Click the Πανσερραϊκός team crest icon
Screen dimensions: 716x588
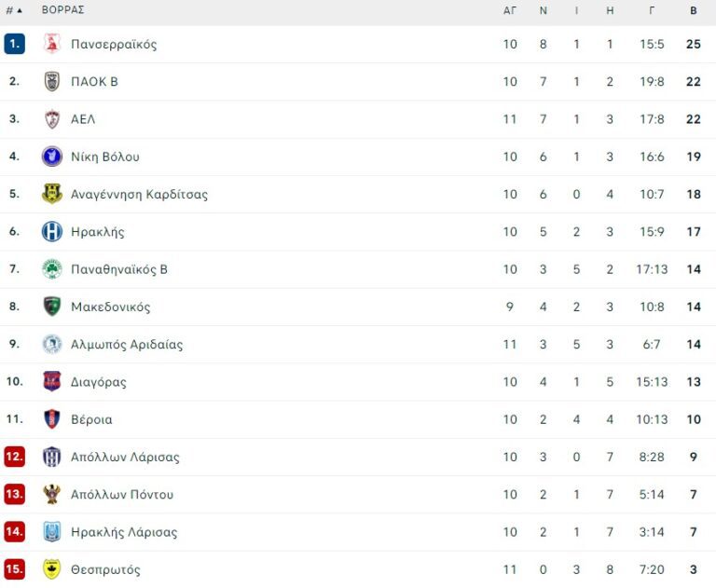52,44
